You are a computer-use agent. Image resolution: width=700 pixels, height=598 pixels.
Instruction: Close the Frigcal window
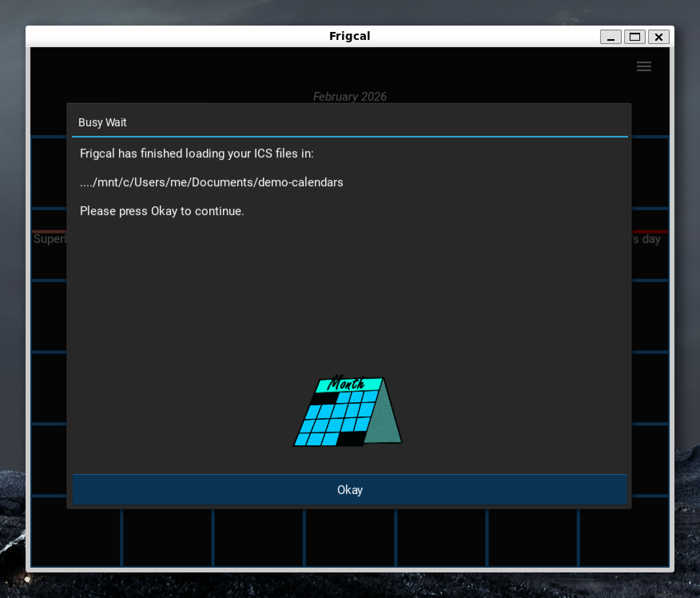click(x=658, y=37)
